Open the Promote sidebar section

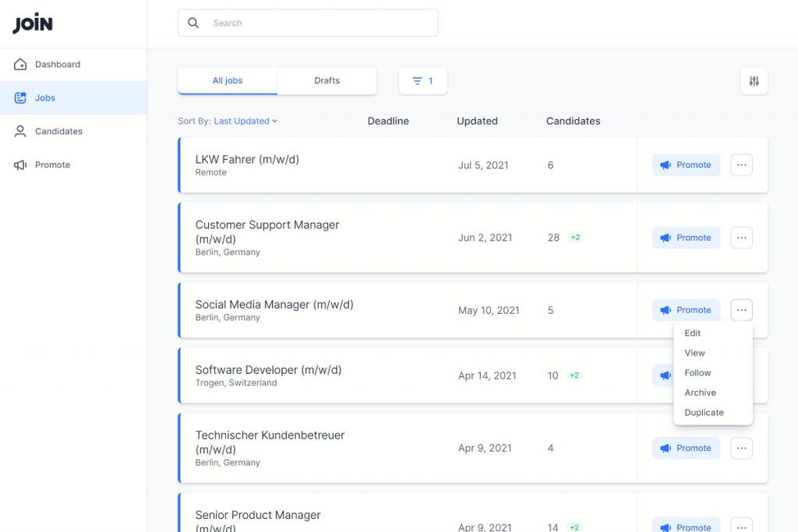pyautogui.click(x=52, y=165)
